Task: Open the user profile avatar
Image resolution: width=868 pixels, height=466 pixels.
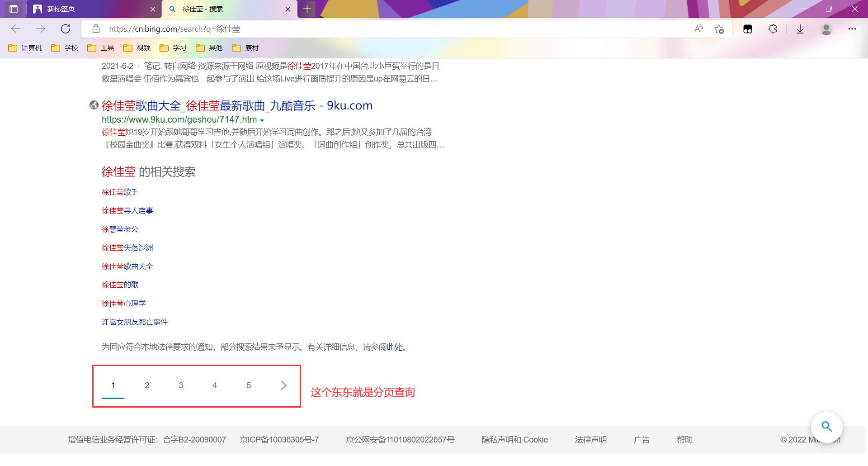Action: coord(826,29)
